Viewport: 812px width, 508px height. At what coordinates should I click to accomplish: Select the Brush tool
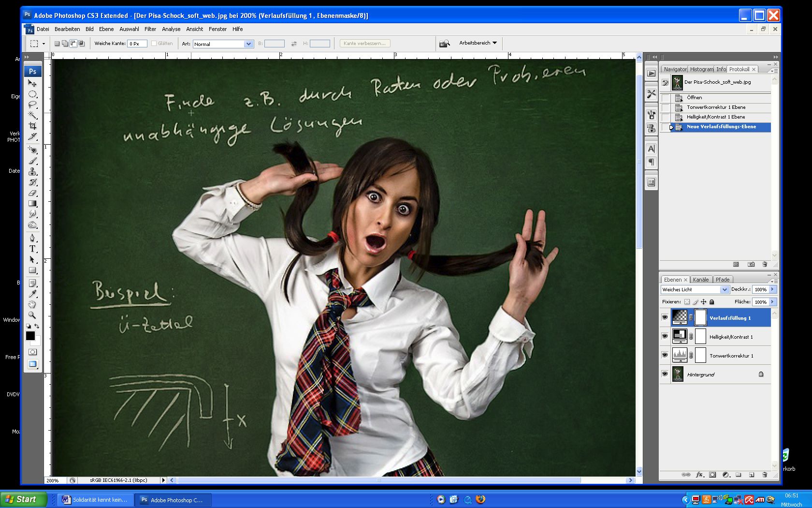click(32, 161)
